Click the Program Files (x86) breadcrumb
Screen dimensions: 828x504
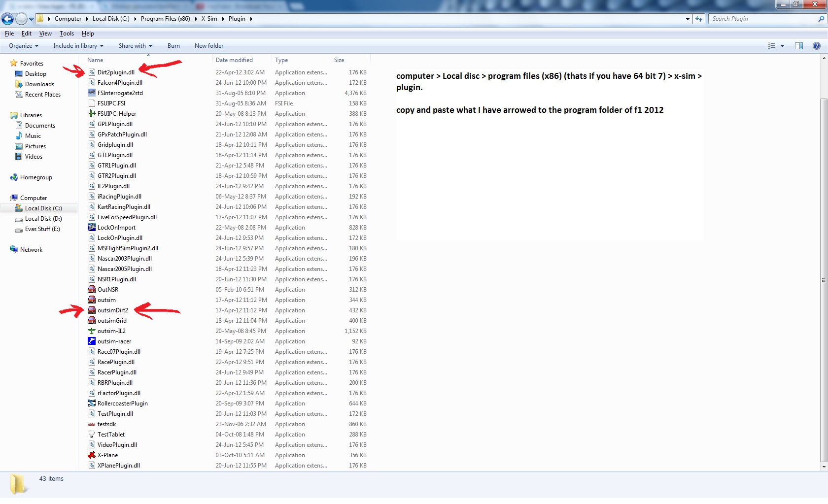click(x=165, y=19)
